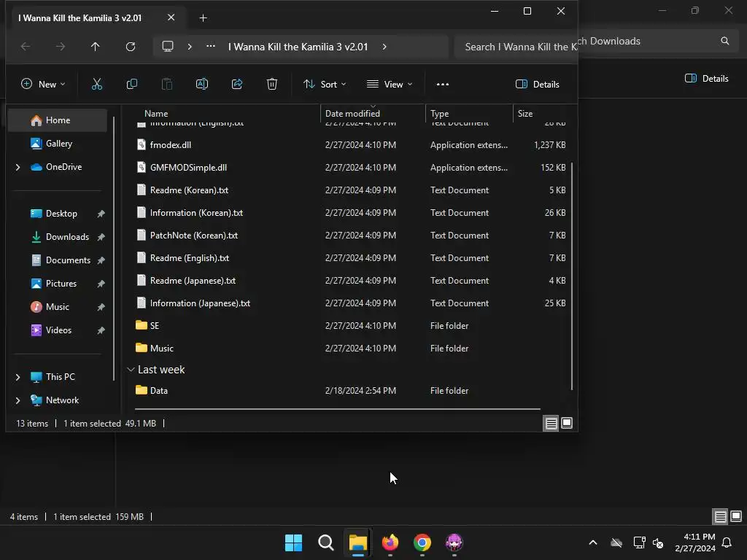Viewport: 747px width, 560px height.
Task: Open Firefox from the taskbar
Action: pos(390,542)
